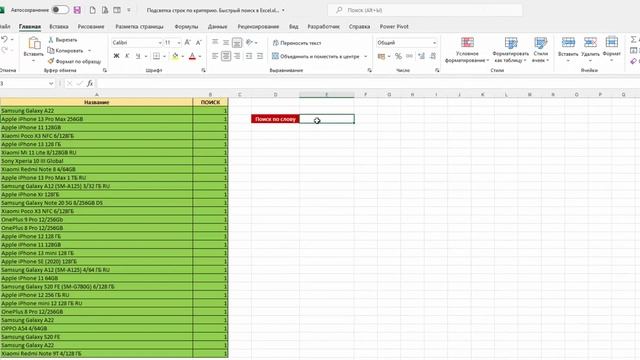Click the search box Поиск
Viewport: 640px width, 360px height.
[x=425, y=10]
